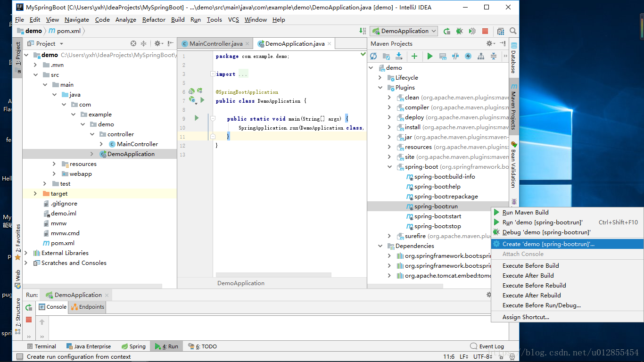
Task: Hide the Maven Projects panel
Action: [503, 43]
